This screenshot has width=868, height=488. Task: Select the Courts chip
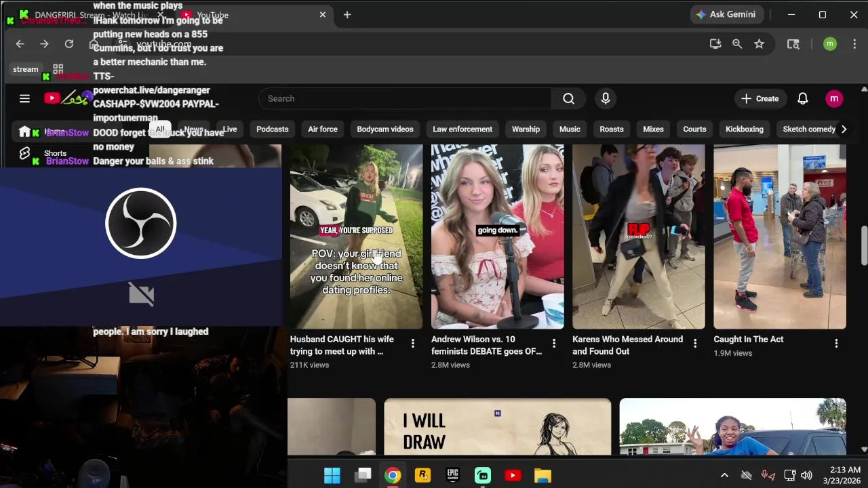[694, 129]
